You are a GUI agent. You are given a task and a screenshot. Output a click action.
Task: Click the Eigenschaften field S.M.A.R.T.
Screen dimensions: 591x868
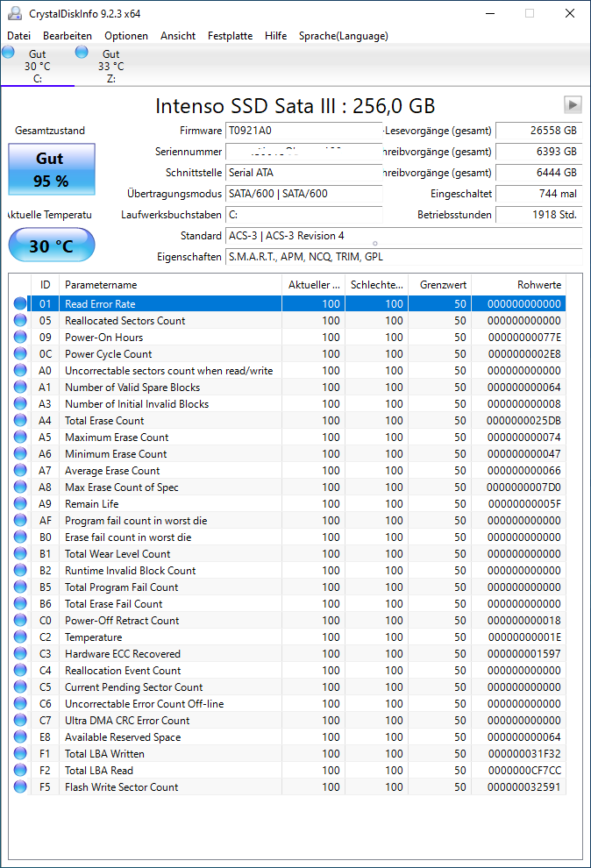(404, 257)
